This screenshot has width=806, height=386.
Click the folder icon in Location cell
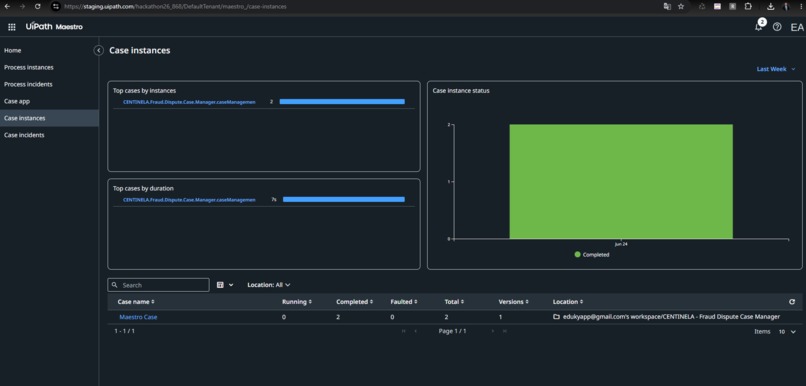[x=556, y=317]
